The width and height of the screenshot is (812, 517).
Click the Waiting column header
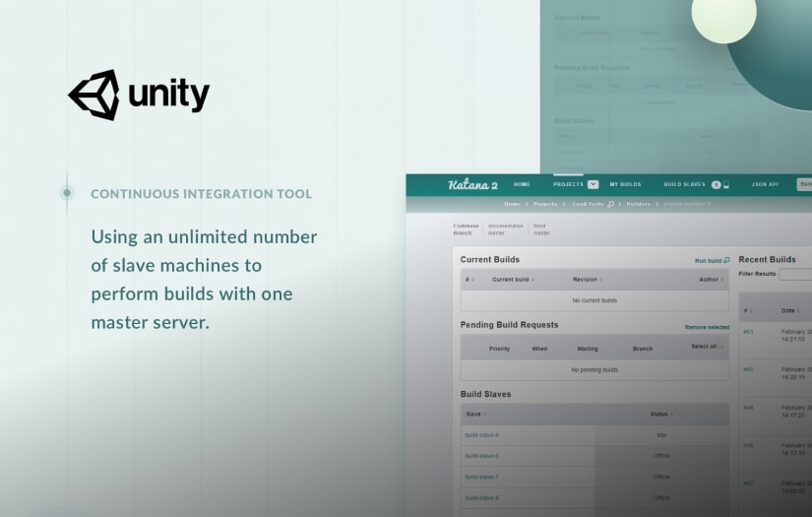(x=588, y=350)
